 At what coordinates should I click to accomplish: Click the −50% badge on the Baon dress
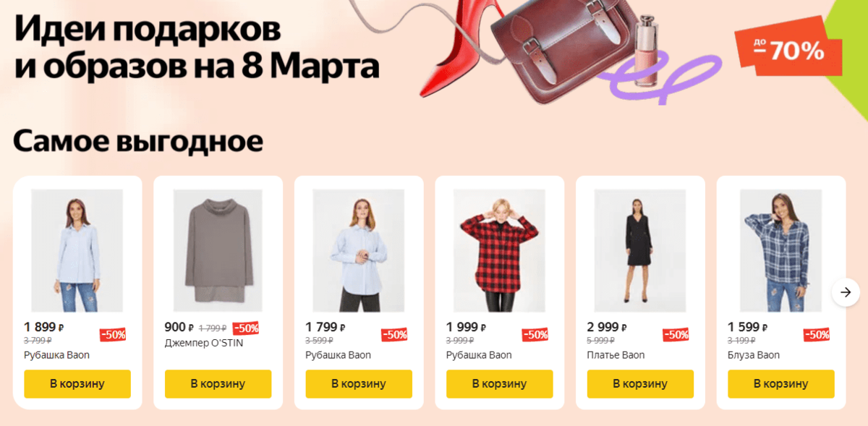point(676,335)
